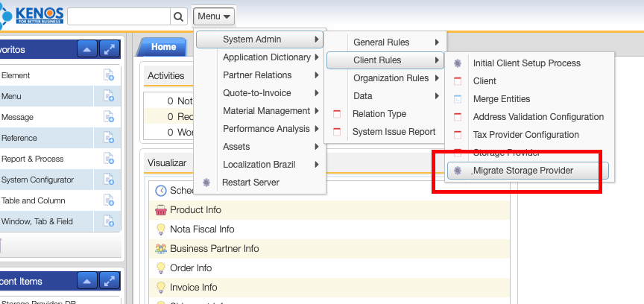
Task: Click the search input field
Action: (x=119, y=16)
